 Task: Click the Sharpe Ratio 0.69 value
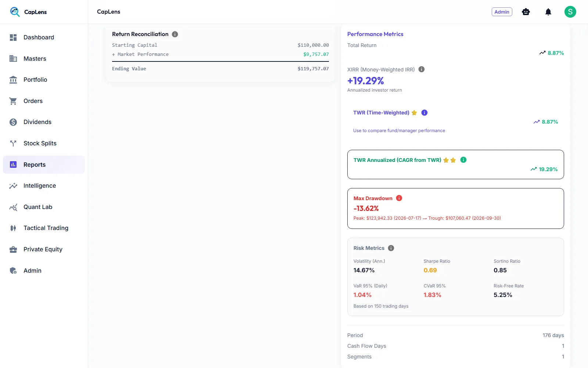pos(430,270)
